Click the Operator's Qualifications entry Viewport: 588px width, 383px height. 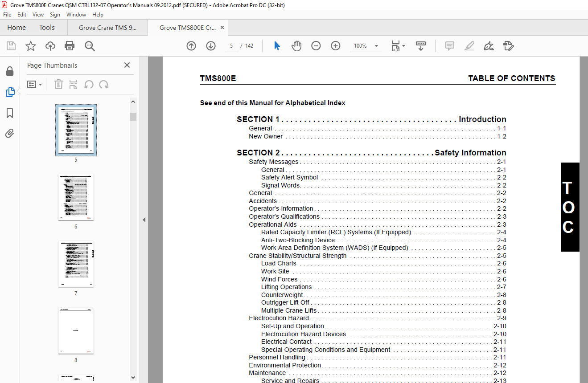[378, 216]
